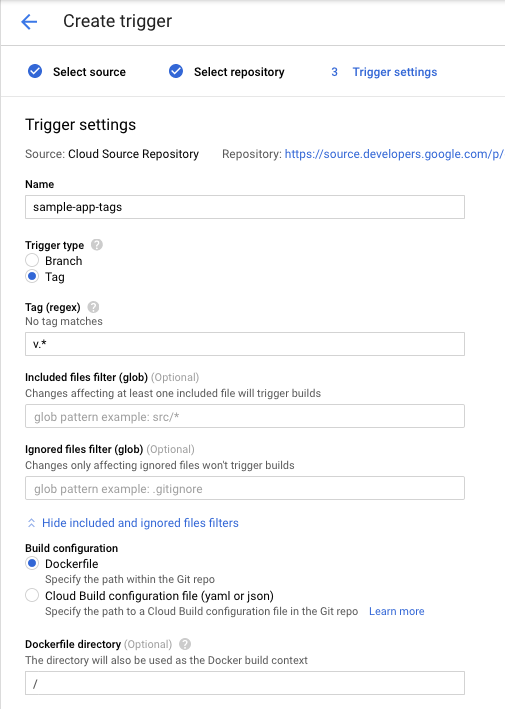Open the source repository URL link
Image resolution: width=505 pixels, height=709 pixels.
point(394,154)
